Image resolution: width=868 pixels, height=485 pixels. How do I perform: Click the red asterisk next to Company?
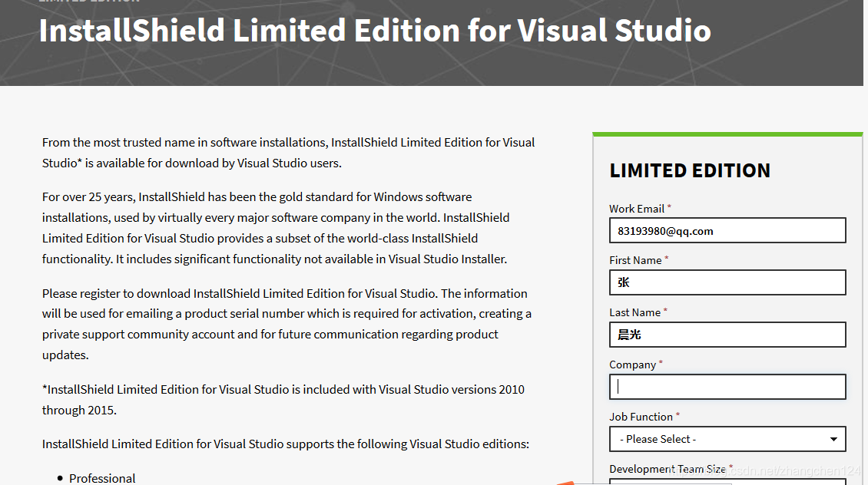pos(659,362)
